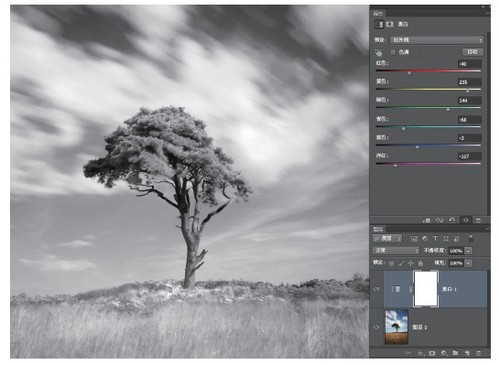Image resolution: width=500 pixels, height=365 pixels.
Task: Create new layer icon
Action: (x=467, y=353)
